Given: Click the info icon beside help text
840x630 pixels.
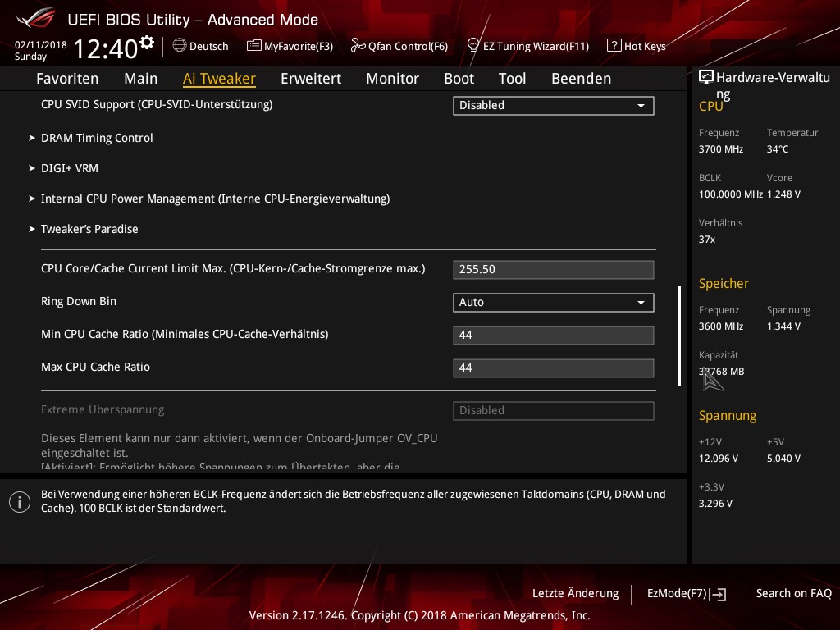Looking at the screenshot, I should [x=20, y=502].
